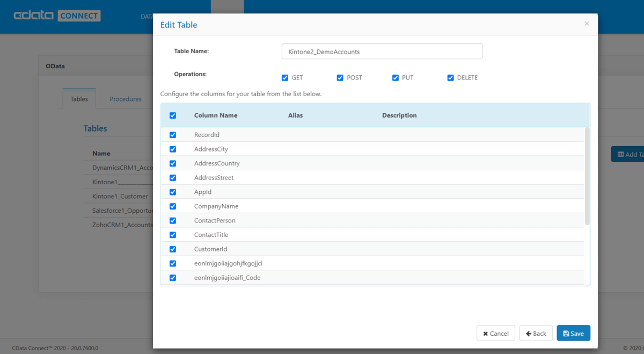Uncheck the AddressCountry column checkbox
644x354 pixels.
tap(173, 163)
